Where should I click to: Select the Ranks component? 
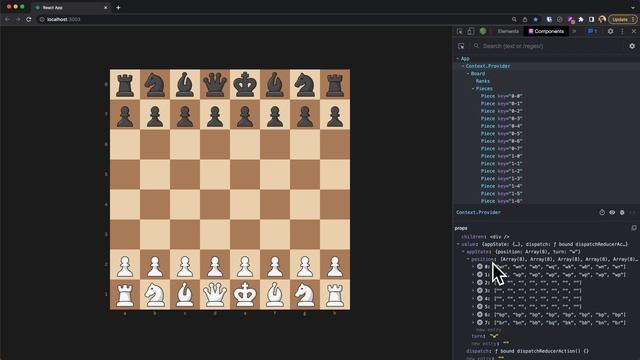[x=482, y=81]
